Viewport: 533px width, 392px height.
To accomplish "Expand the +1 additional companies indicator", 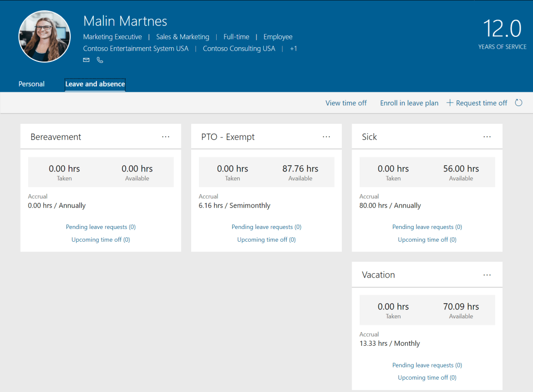I will pos(293,49).
